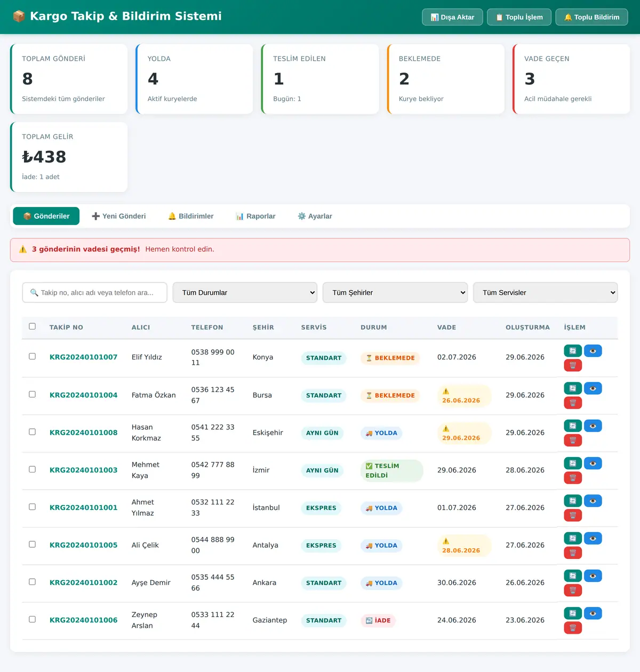
Task: Delete the KRG20240101007 shipment via trash icon
Action: click(573, 365)
